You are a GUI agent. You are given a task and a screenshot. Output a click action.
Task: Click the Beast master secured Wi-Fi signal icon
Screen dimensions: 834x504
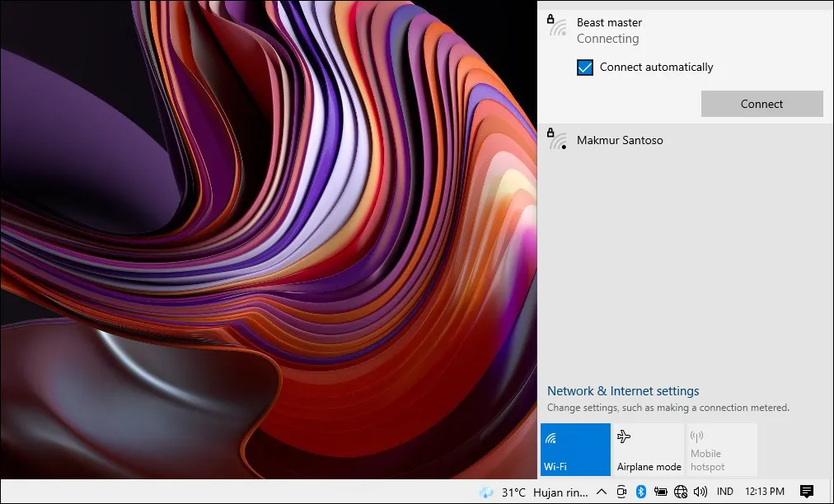[x=558, y=26]
